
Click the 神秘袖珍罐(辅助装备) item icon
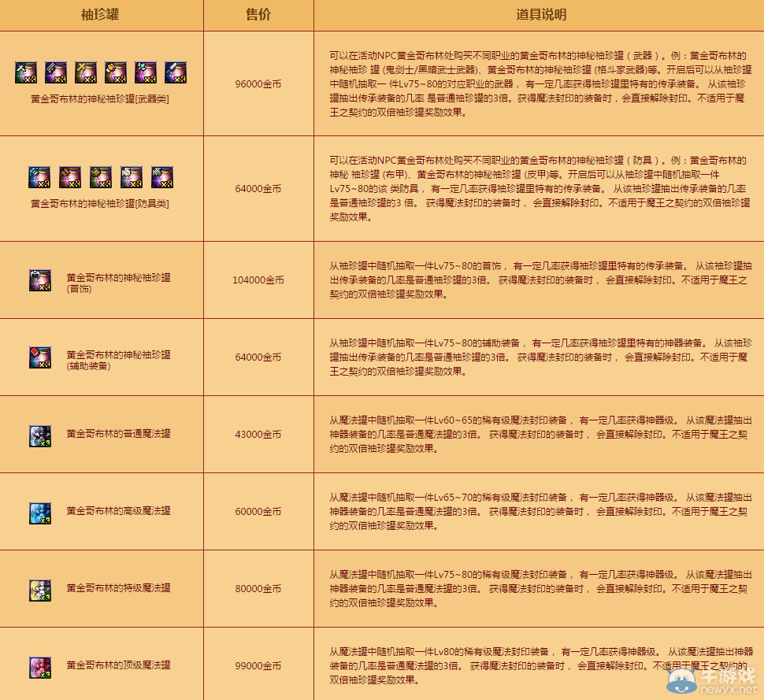pos(39,357)
